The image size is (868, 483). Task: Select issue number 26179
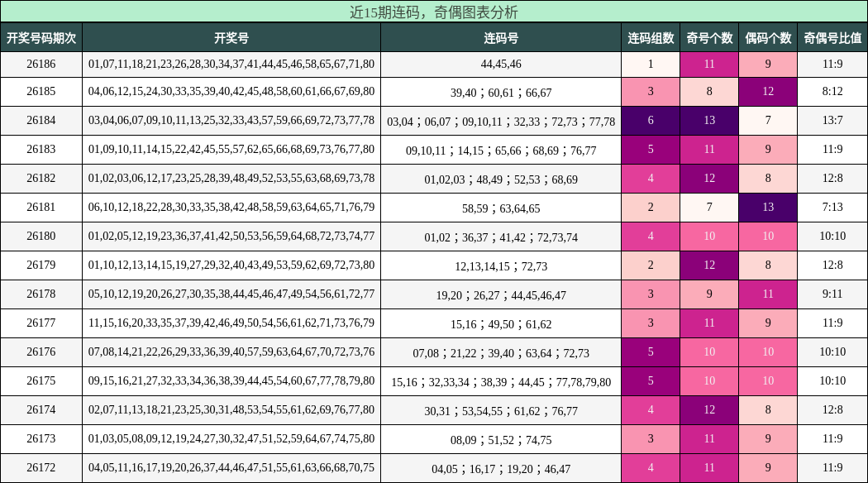pyautogui.click(x=41, y=265)
